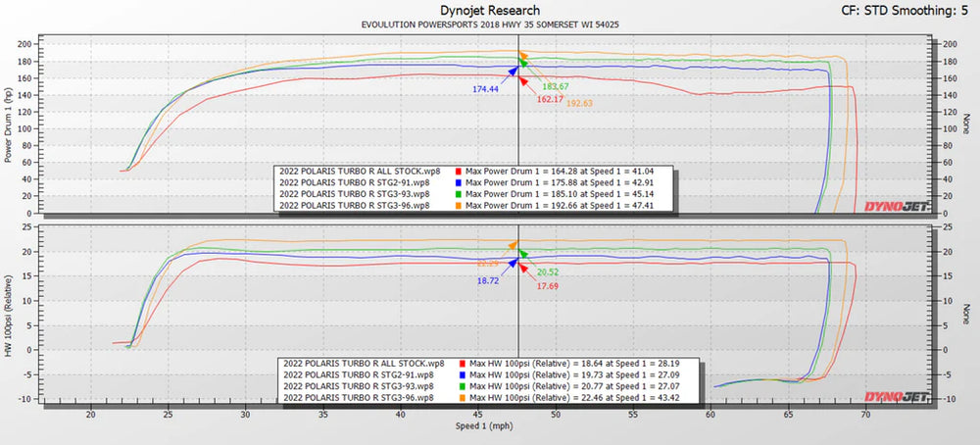Select orange swatch for Max Power 192.66
The image size is (980, 445).
(x=459, y=206)
